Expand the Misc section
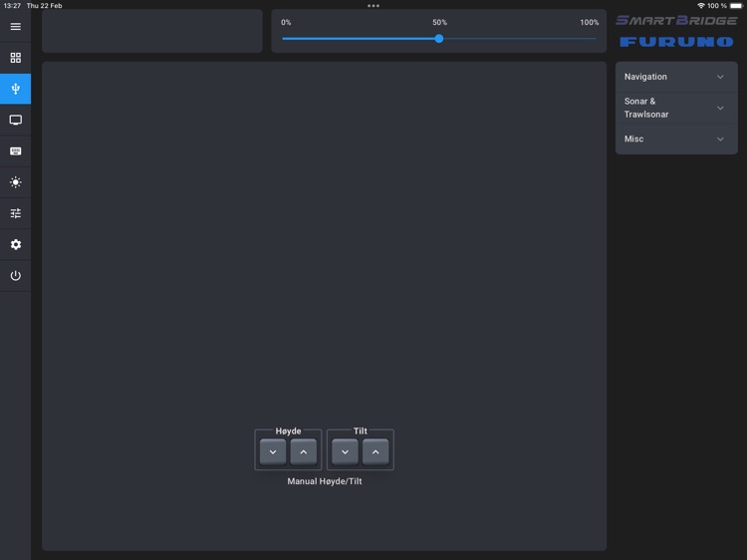 (x=676, y=140)
